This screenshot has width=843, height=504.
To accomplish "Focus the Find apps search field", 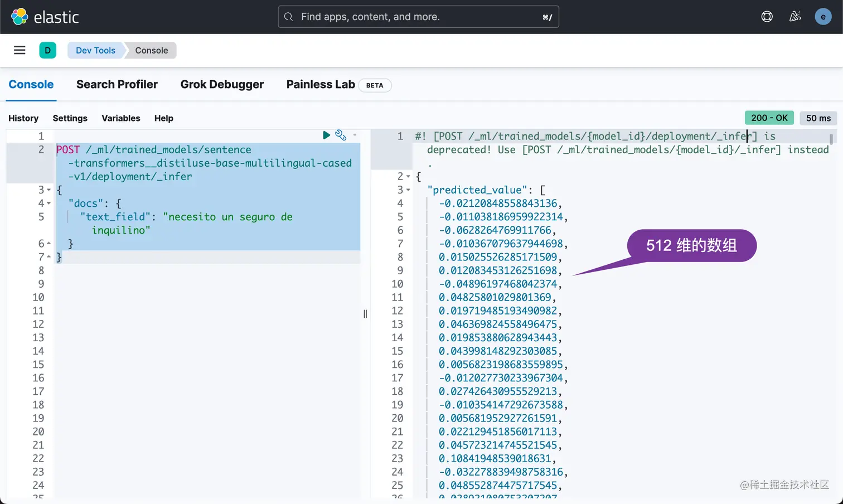I will tap(418, 17).
